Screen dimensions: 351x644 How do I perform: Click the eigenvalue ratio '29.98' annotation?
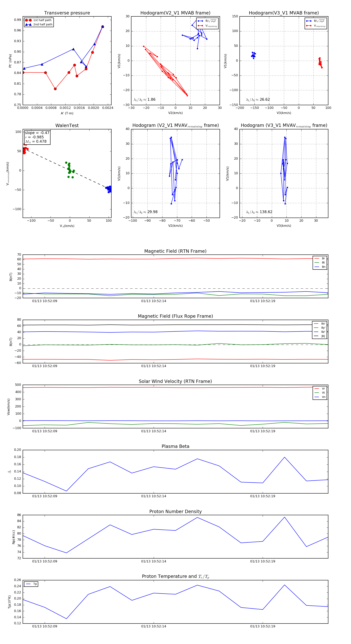(146, 212)
